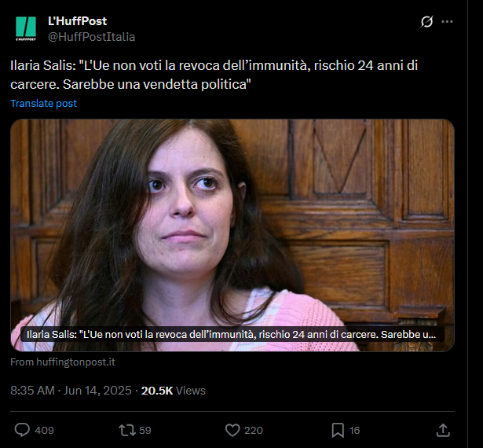Click the 220 likes count
The height and width of the screenshot is (448, 483).
pos(253,430)
